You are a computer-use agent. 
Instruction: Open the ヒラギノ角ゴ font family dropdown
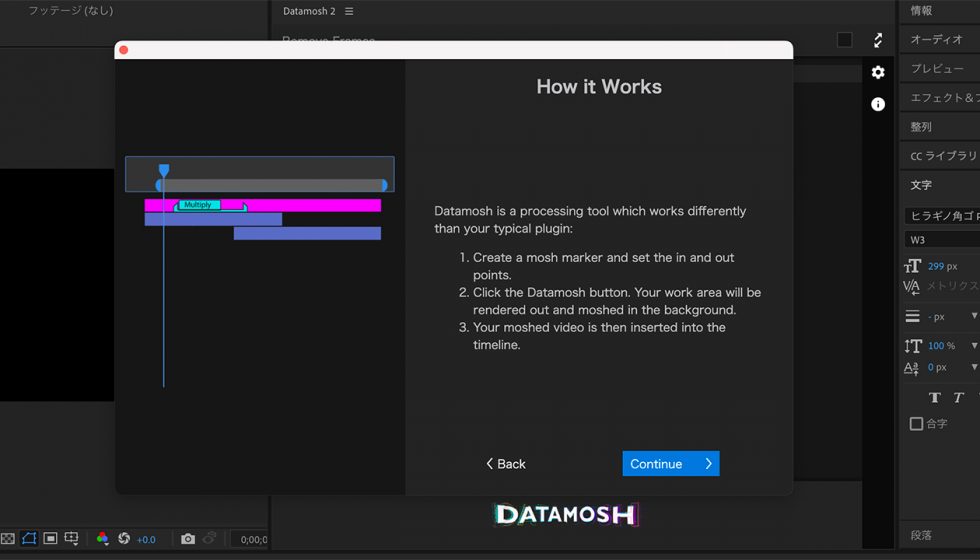click(942, 216)
